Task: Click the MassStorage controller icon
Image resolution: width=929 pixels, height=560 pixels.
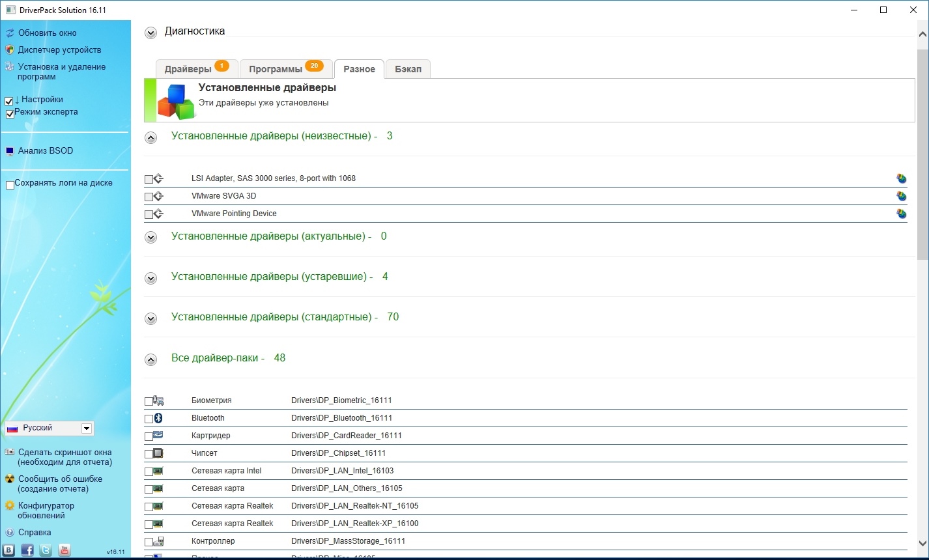Action: (x=158, y=541)
